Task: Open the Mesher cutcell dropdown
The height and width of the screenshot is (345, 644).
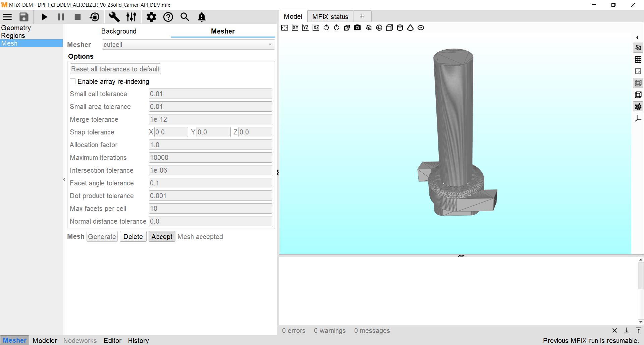Action: [188, 45]
